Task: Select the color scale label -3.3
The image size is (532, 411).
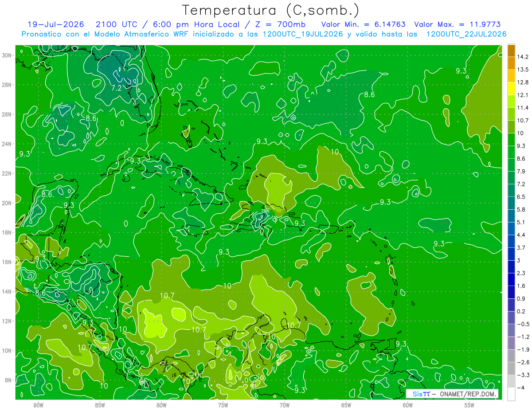Action: coord(523,375)
